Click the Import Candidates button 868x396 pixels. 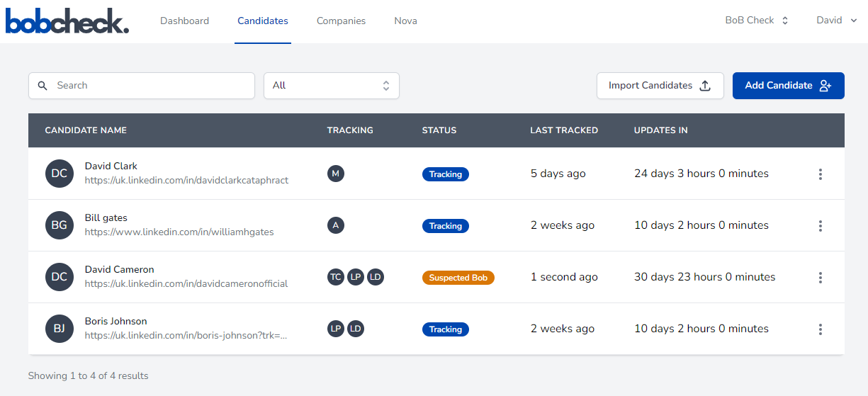660,86
